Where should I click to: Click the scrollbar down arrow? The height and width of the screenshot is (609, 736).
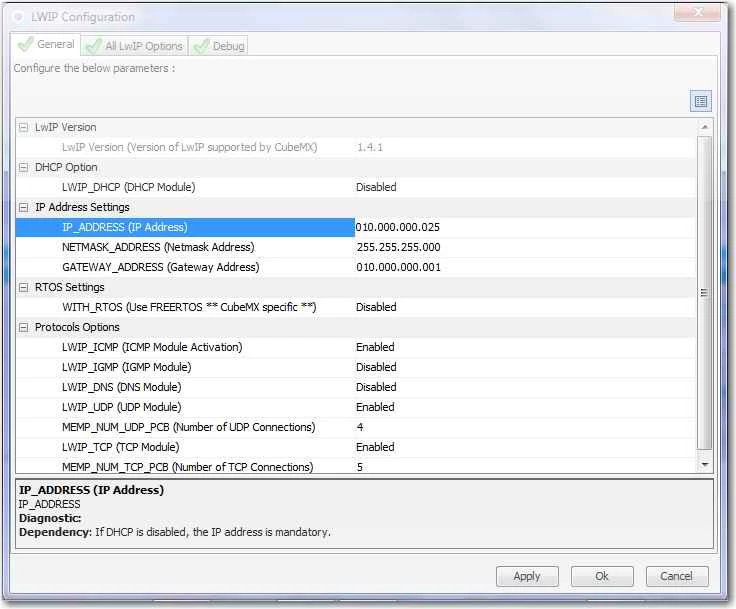click(x=705, y=465)
